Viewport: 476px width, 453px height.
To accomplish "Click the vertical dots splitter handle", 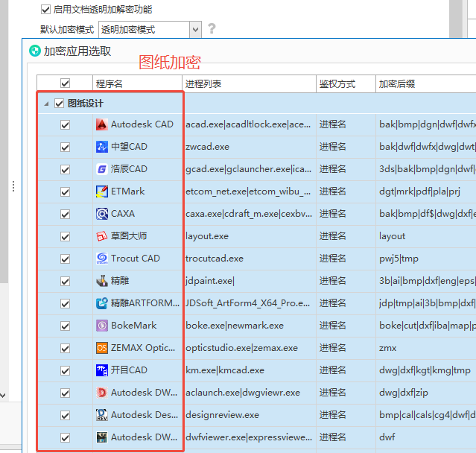I will [x=13, y=186].
